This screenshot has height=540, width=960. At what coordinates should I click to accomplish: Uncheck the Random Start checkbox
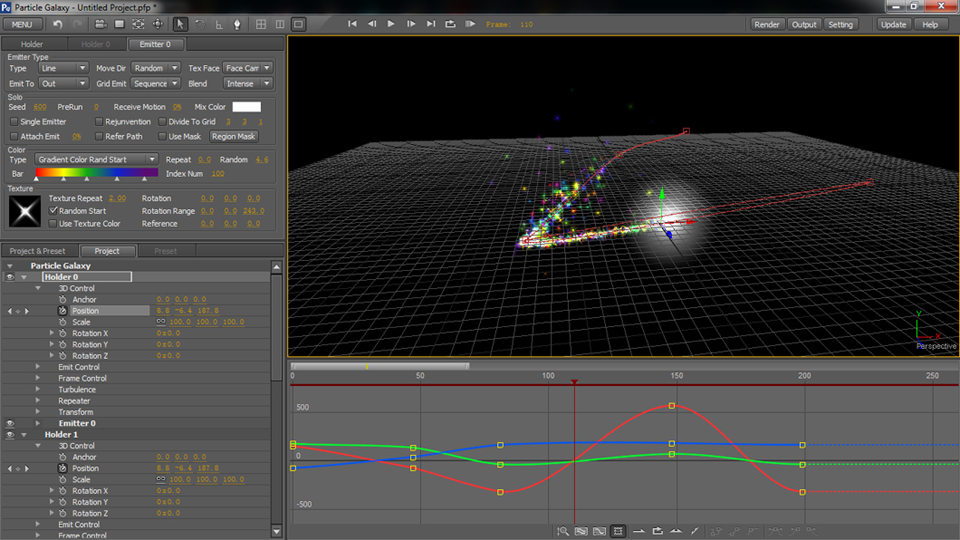pyautogui.click(x=53, y=211)
